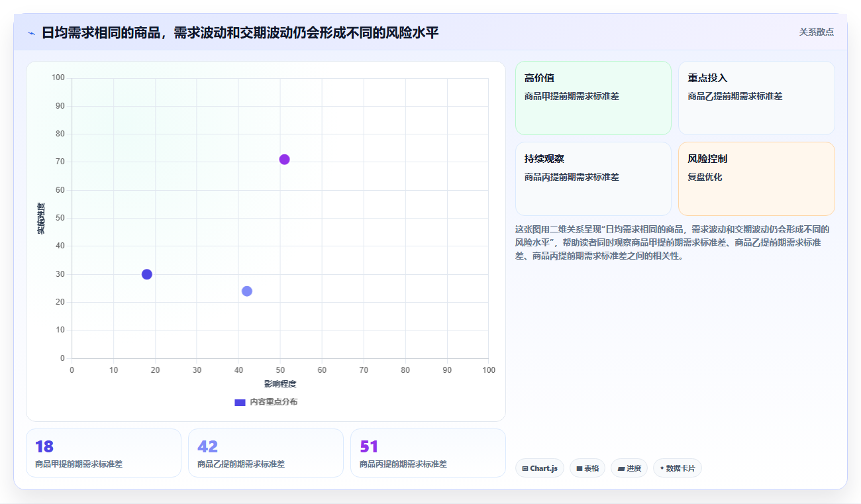Click the icon in 进度 chip

pyautogui.click(x=621, y=468)
